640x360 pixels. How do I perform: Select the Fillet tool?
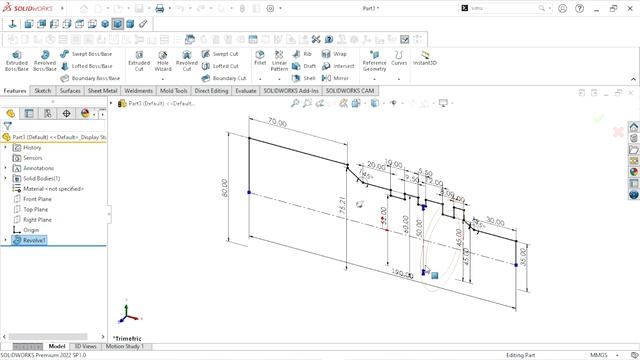260,57
